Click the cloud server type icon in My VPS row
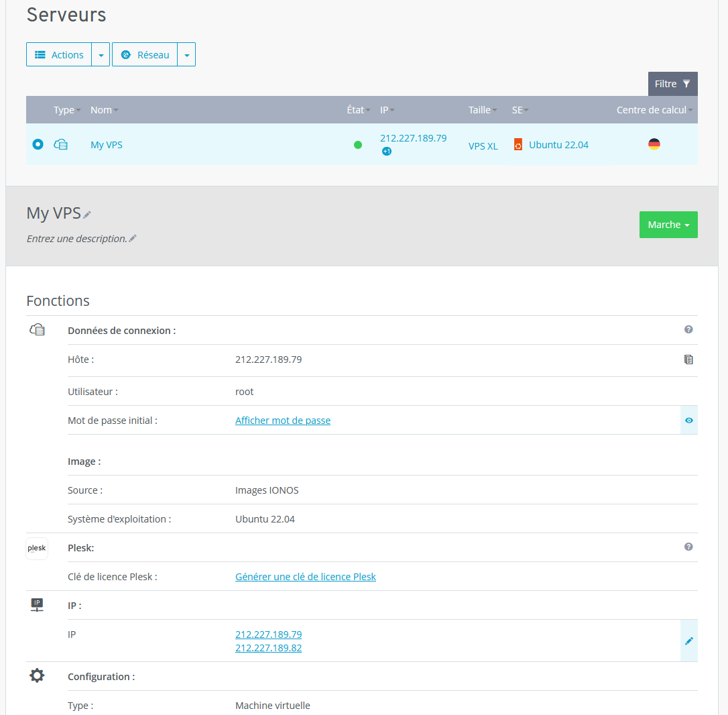 [61, 144]
